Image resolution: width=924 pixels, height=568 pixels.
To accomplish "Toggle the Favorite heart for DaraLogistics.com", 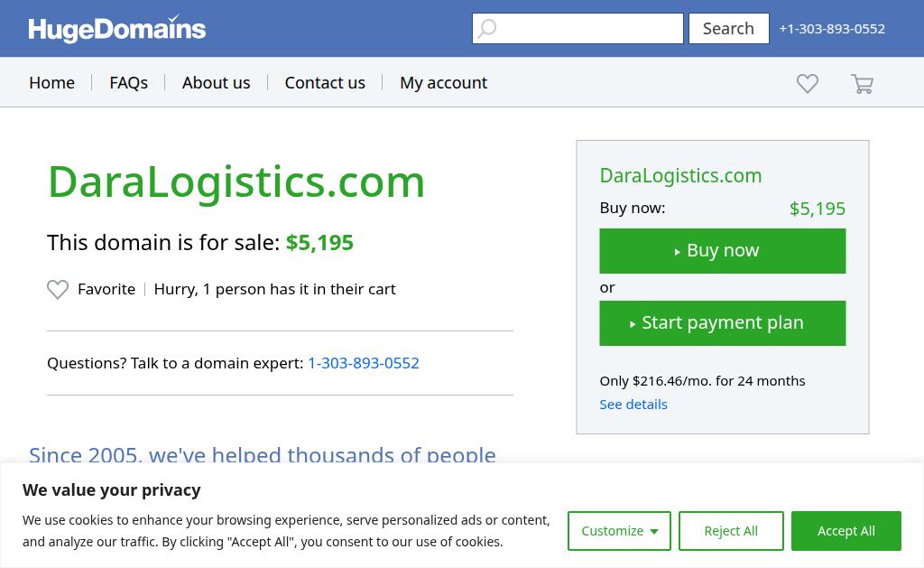I will coord(58,289).
